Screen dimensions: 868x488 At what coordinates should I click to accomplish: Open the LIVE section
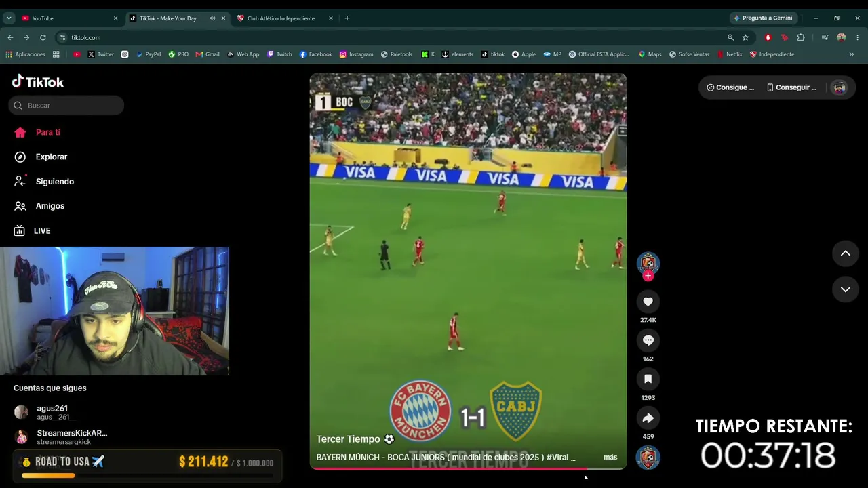click(42, 231)
